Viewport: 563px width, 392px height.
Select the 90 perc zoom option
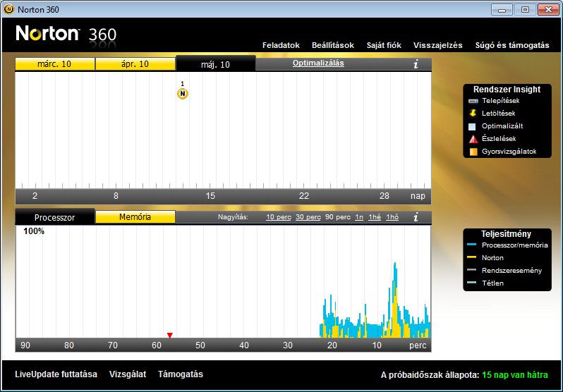pyautogui.click(x=338, y=217)
